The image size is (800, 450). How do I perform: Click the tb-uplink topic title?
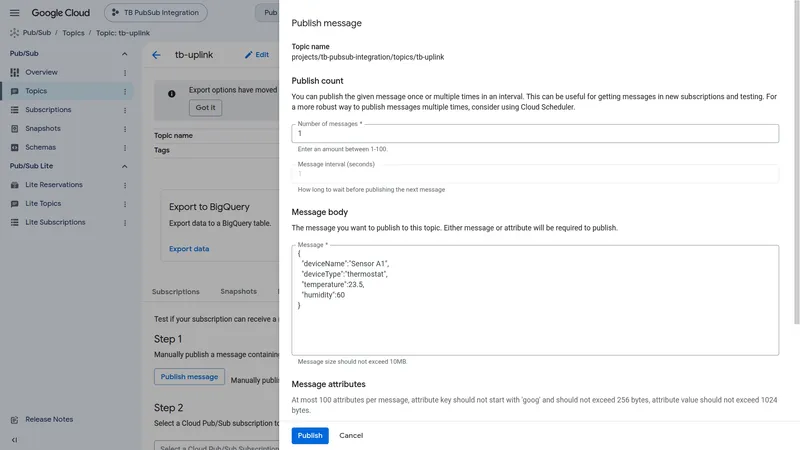194,55
